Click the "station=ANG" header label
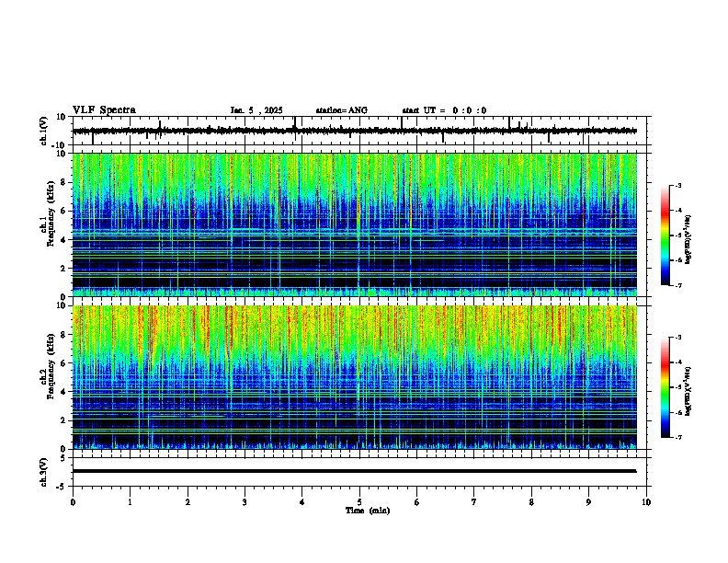The width and height of the screenshot is (728, 563). 342,110
